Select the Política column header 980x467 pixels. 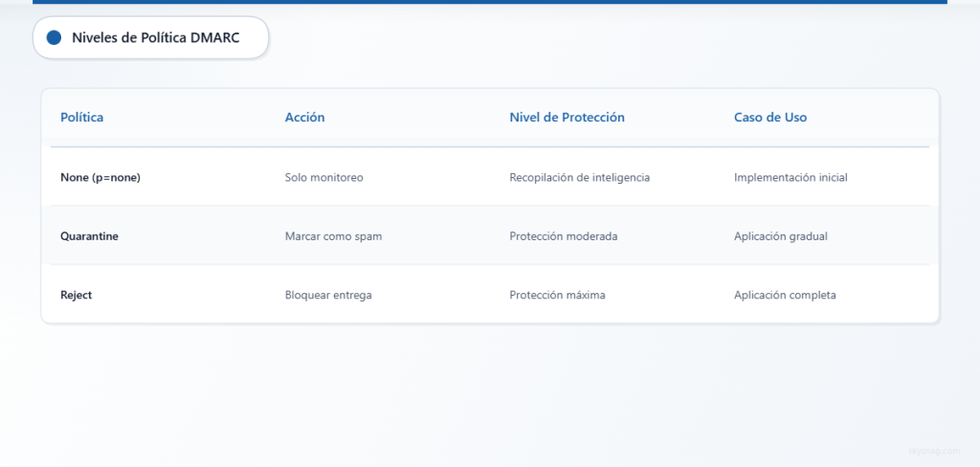[x=82, y=117]
